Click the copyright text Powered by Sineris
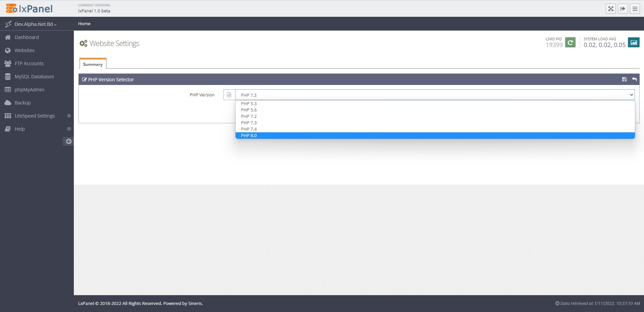Image resolution: width=644 pixels, height=312 pixels. [x=141, y=303]
